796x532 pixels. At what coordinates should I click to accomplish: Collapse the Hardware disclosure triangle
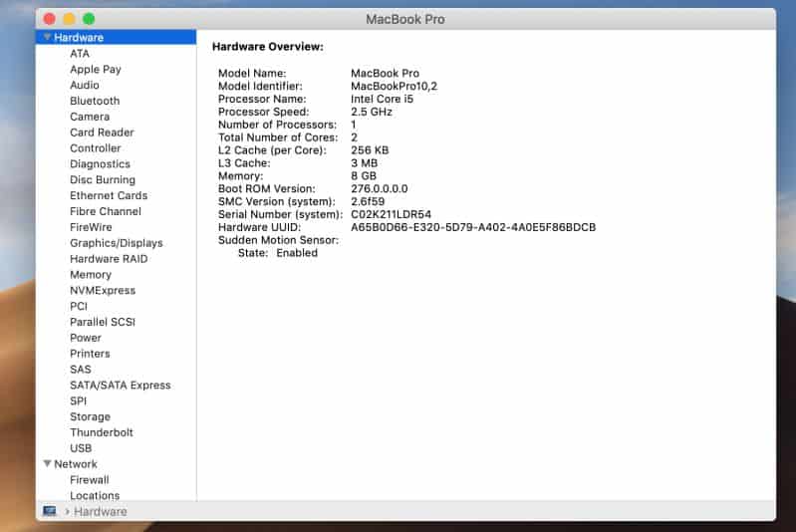47,37
